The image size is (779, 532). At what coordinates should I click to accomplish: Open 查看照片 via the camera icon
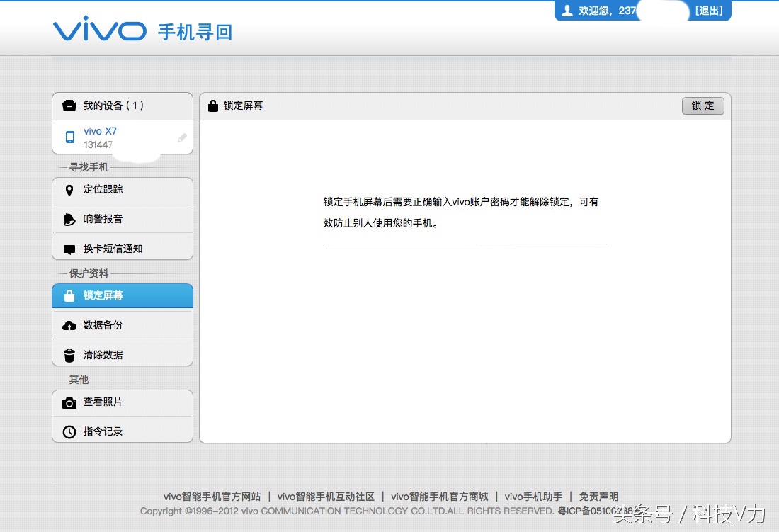pyautogui.click(x=69, y=402)
